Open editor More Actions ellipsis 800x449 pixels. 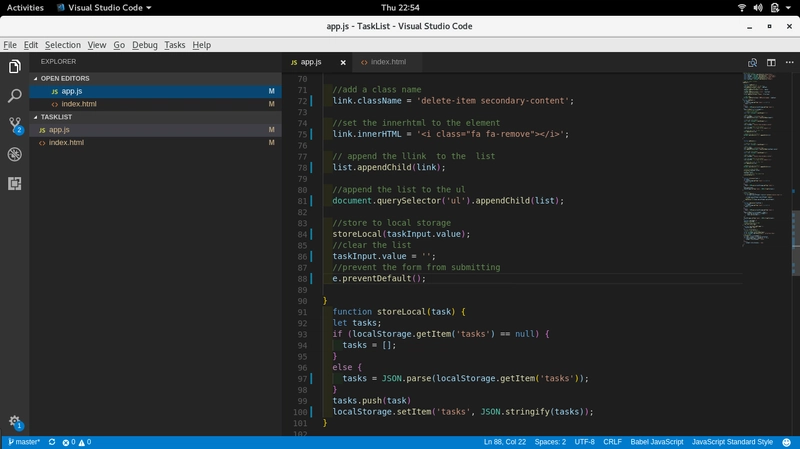click(789, 62)
